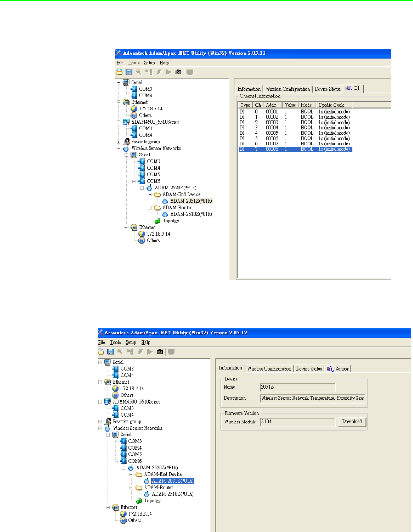
Task: Click the lightning-bolt toolbar icon in DI window
Action: (159, 72)
